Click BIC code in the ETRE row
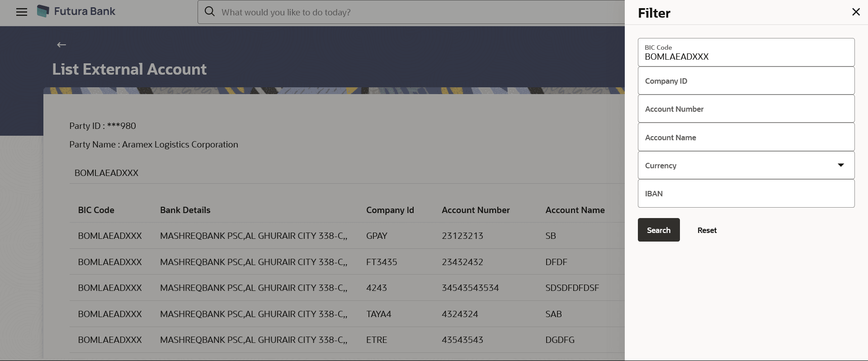This screenshot has width=868, height=361. point(110,340)
